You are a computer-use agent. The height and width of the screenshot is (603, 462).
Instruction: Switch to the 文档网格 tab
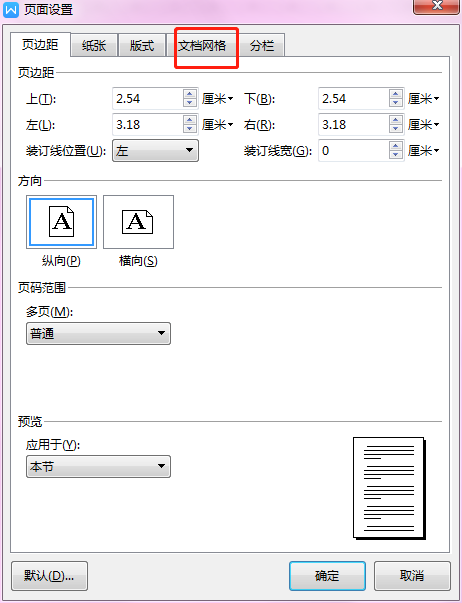(202, 46)
